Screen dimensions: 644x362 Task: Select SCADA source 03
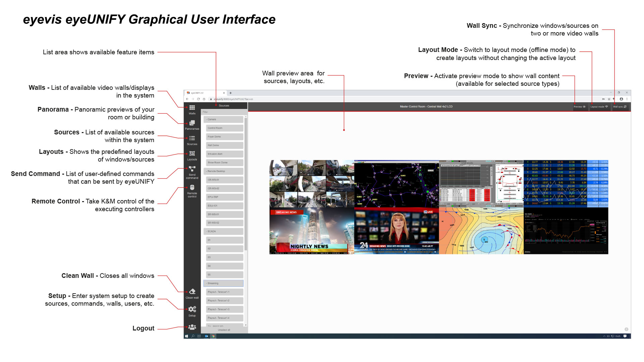(224, 257)
